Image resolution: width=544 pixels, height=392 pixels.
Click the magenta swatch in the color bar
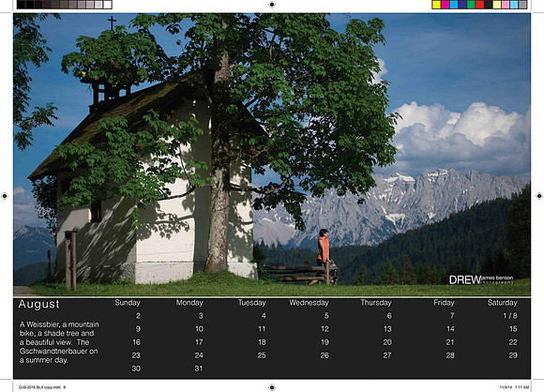point(446,5)
